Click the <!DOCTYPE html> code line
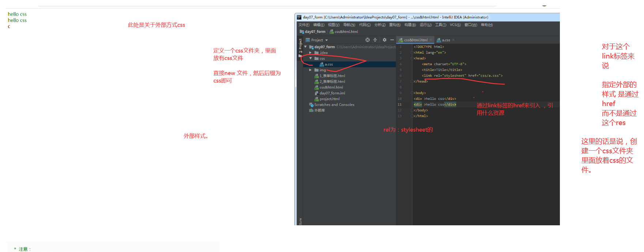644x252 pixels. pos(429,47)
